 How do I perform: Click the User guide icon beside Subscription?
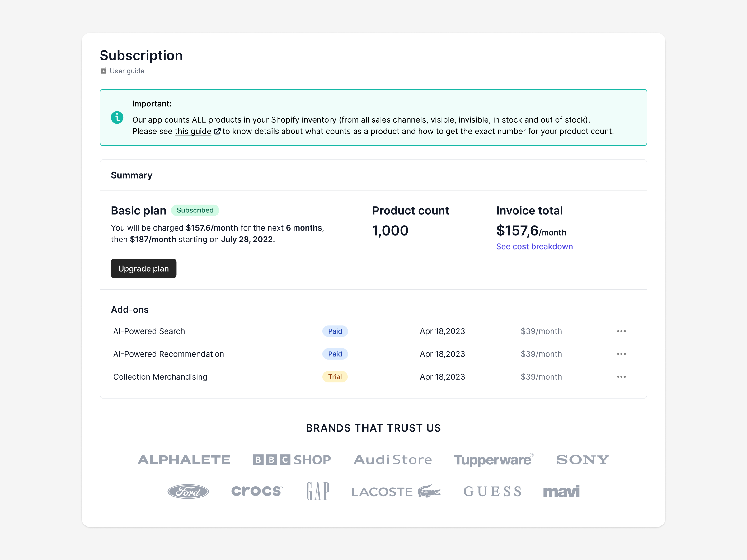pyautogui.click(x=103, y=71)
